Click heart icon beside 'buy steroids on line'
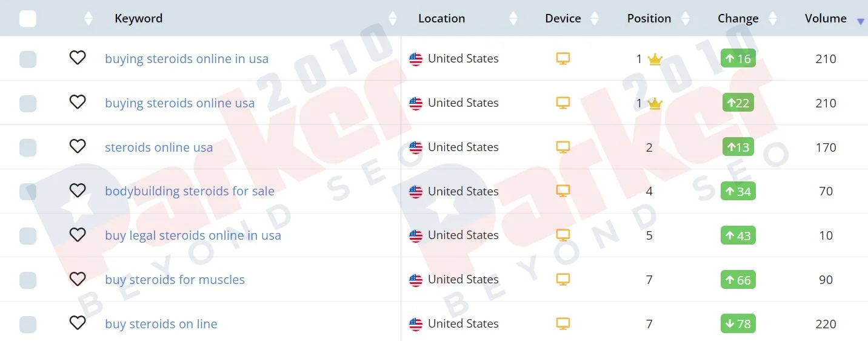 tap(78, 323)
